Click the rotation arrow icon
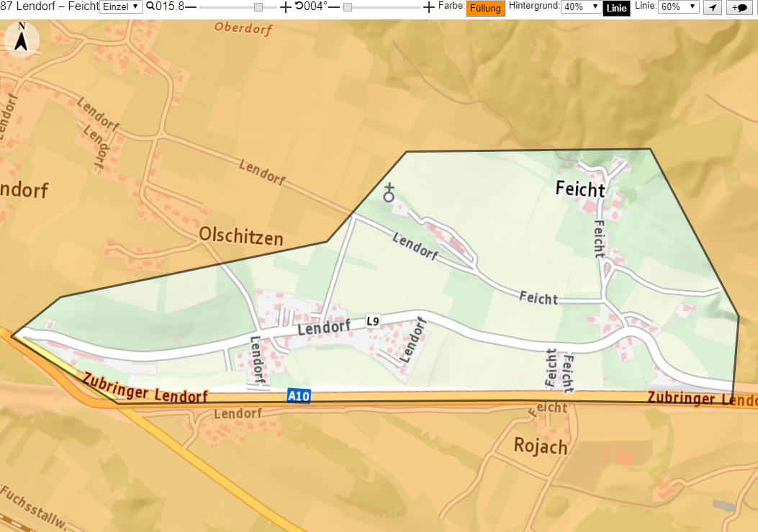This screenshot has height=532, width=758. pyautogui.click(x=299, y=6)
